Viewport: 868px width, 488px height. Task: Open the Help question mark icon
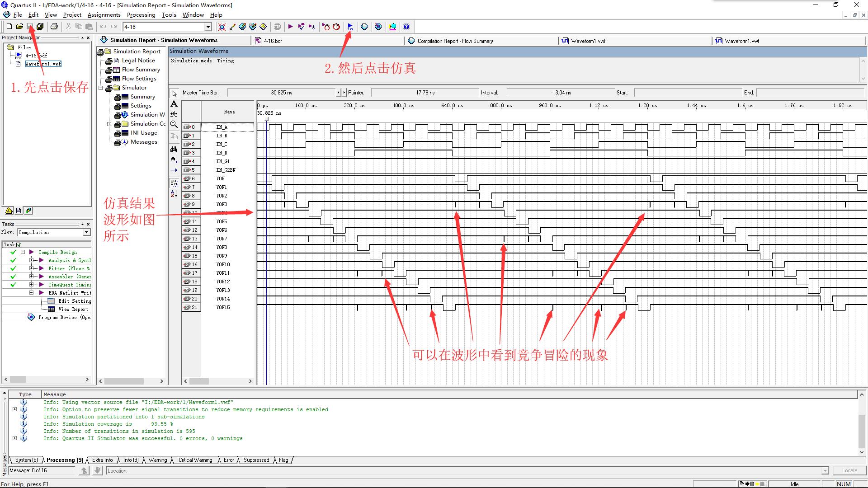click(406, 27)
